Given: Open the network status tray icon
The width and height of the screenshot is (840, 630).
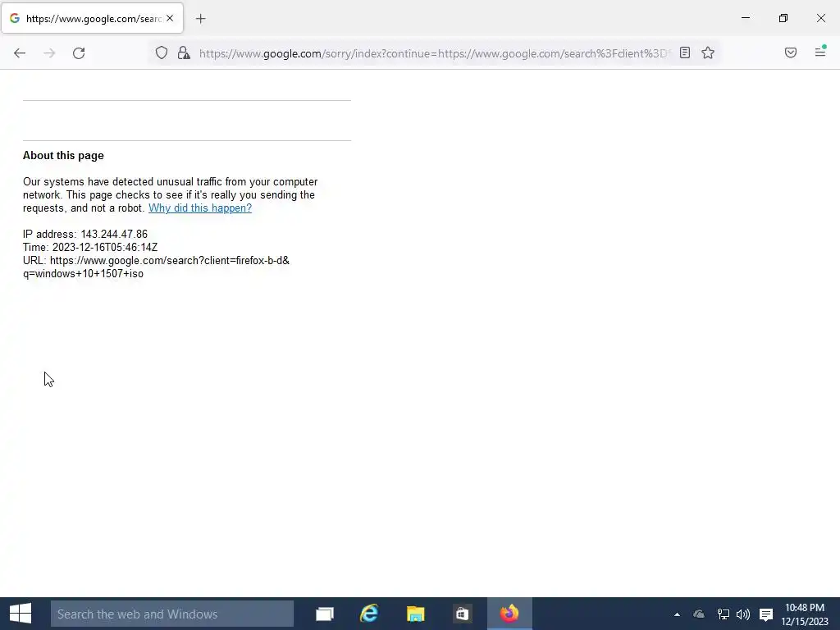Looking at the screenshot, I should 723,614.
